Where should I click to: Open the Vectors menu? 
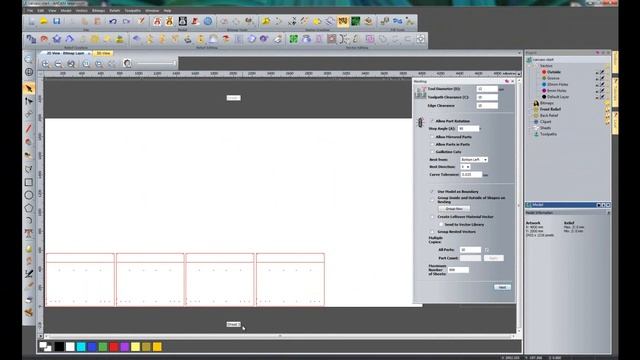[81, 11]
